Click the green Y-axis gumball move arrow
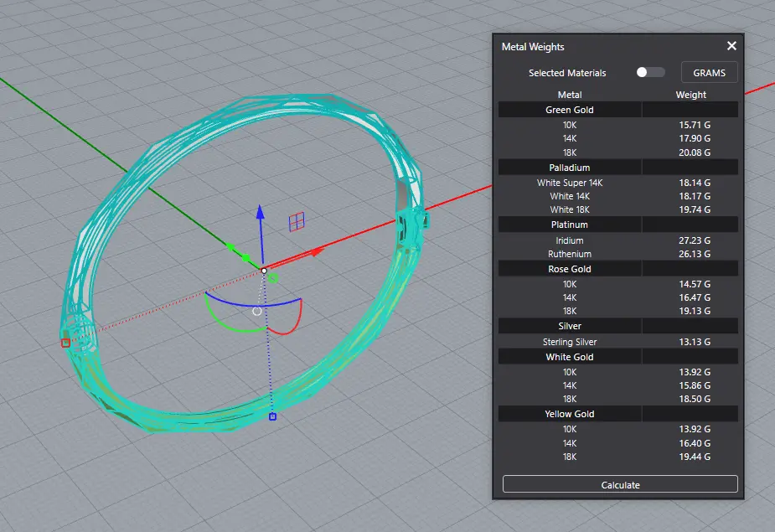Image resolution: width=775 pixels, height=532 pixels. pyautogui.click(x=232, y=246)
